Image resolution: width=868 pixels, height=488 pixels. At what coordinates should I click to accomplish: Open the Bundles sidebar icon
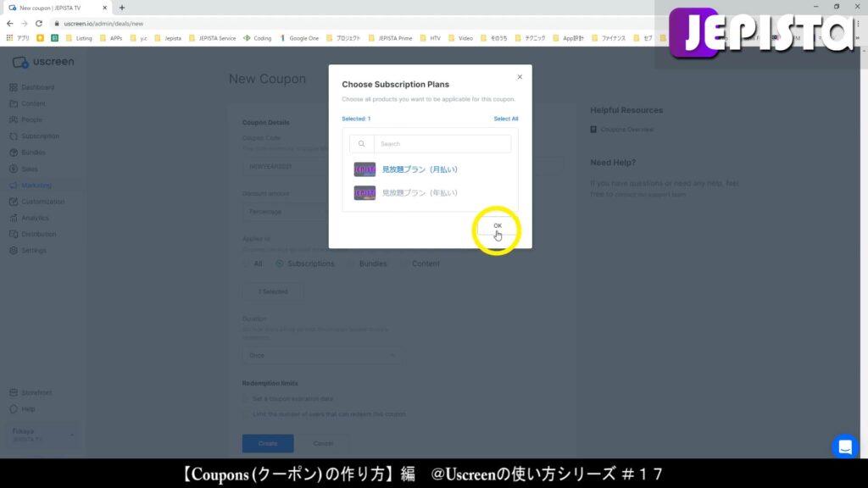click(x=14, y=152)
